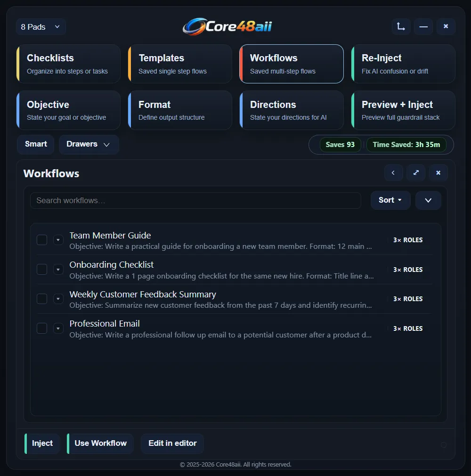
Task: Open the Checklists pad
Action: click(69, 64)
